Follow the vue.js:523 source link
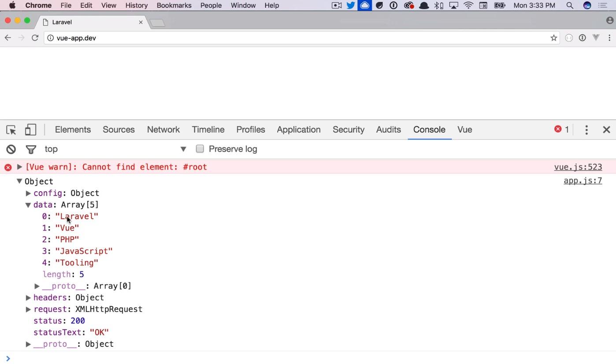This screenshot has height=364, width=616. [578, 167]
